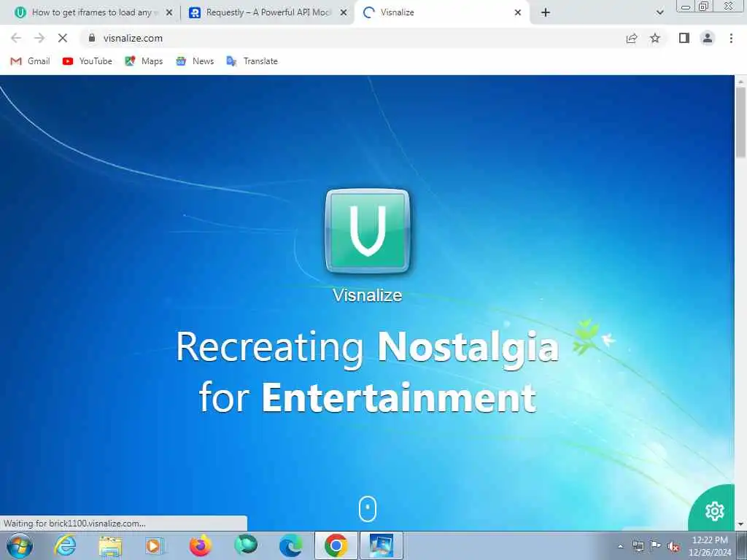The width and height of the screenshot is (747, 560).
Task: Open Chrome three-dot menu
Action: (x=731, y=38)
